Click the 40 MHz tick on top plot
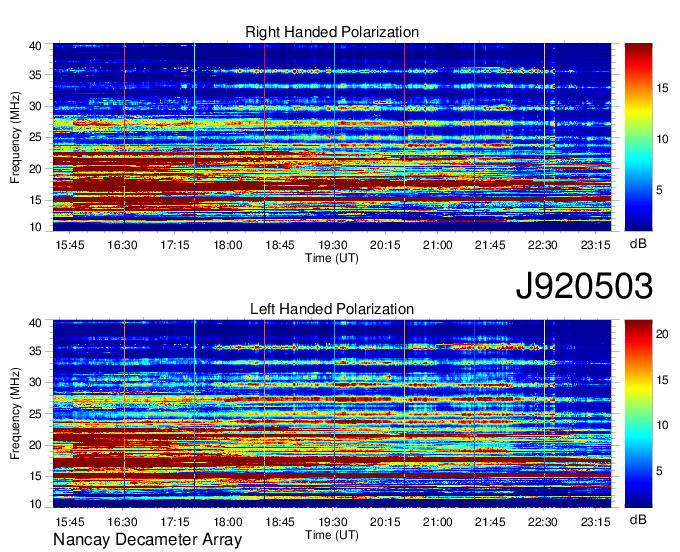This screenshot has height=552, width=680. pyautogui.click(x=35, y=46)
